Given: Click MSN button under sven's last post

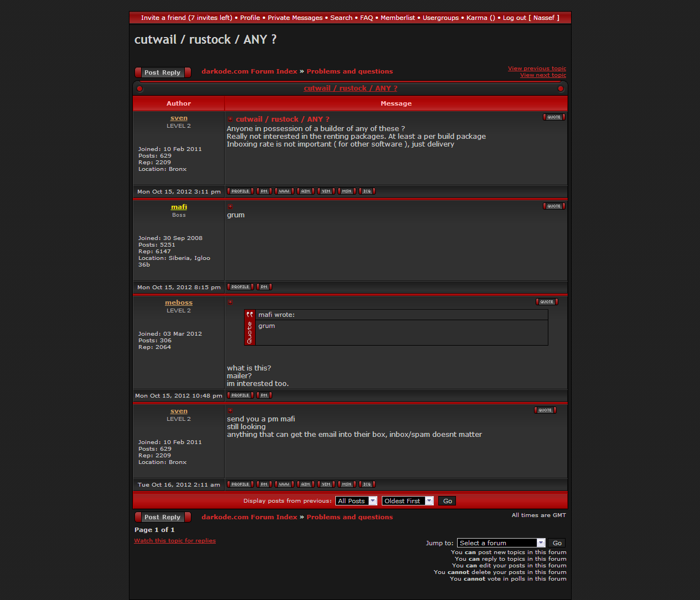Looking at the screenshot, I should tap(346, 484).
